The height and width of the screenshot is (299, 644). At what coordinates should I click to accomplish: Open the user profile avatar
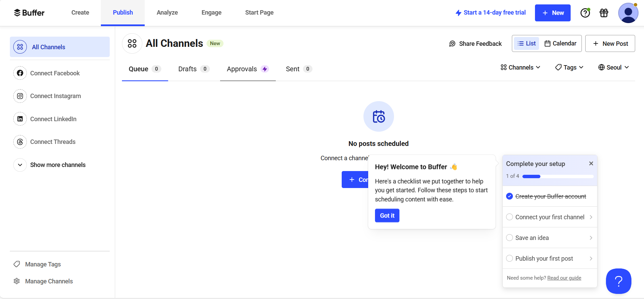(x=628, y=13)
